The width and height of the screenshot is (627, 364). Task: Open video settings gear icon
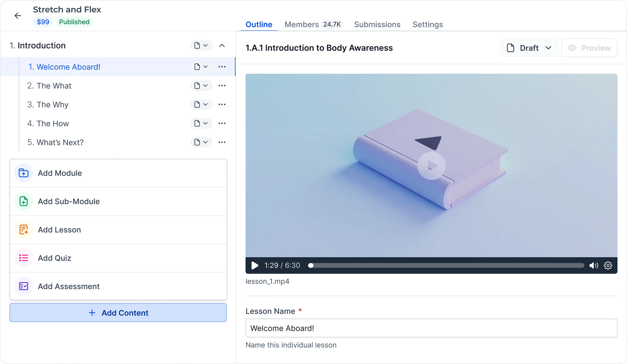tap(608, 266)
